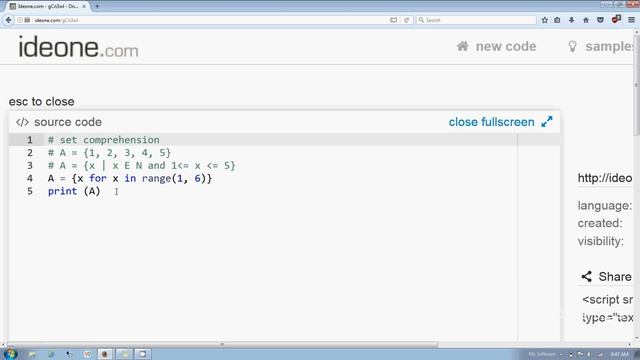Open the Windows Start button
This screenshot has width=640, height=360.
pyautogui.click(x=10, y=353)
